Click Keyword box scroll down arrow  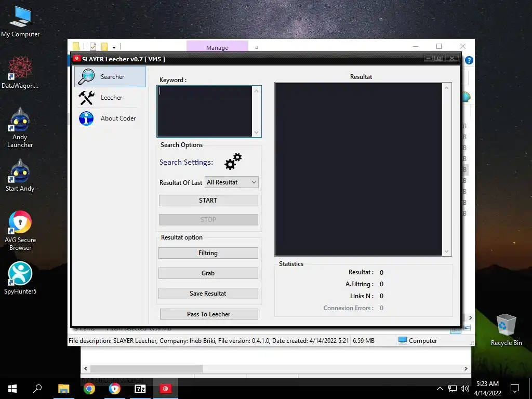click(x=257, y=132)
